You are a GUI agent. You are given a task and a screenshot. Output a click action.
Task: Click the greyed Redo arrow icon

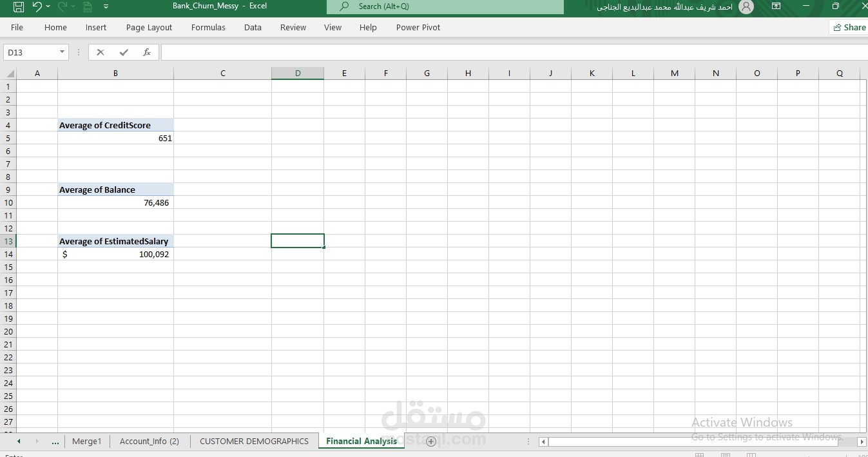[63, 6]
